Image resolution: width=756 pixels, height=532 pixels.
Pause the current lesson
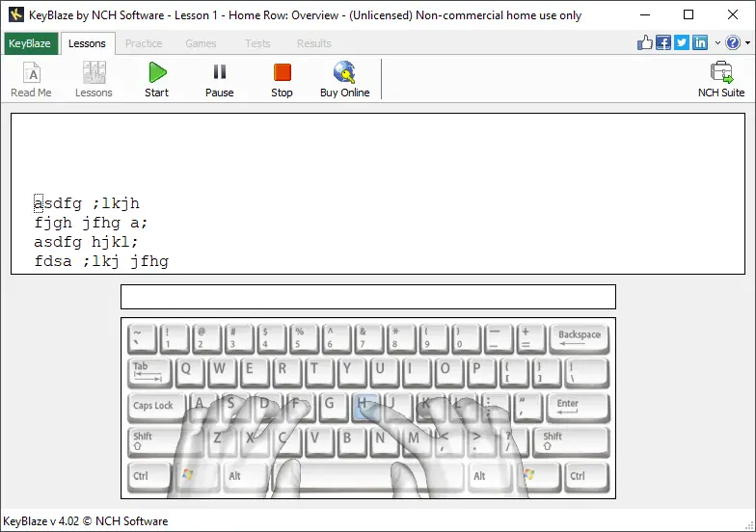pyautogui.click(x=220, y=80)
